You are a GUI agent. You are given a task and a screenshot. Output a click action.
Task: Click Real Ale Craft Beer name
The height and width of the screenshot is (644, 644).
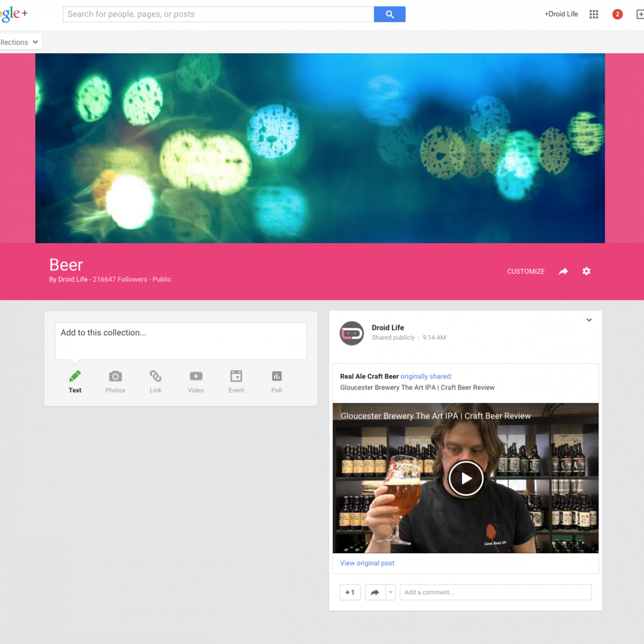(x=369, y=376)
